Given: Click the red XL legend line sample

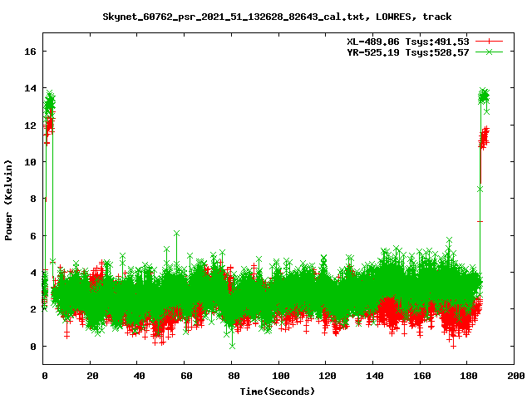Looking at the screenshot, I should 489,42.
